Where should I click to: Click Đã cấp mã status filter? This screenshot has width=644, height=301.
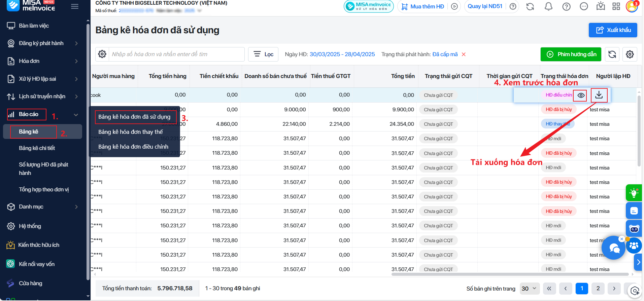tap(445, 54)
